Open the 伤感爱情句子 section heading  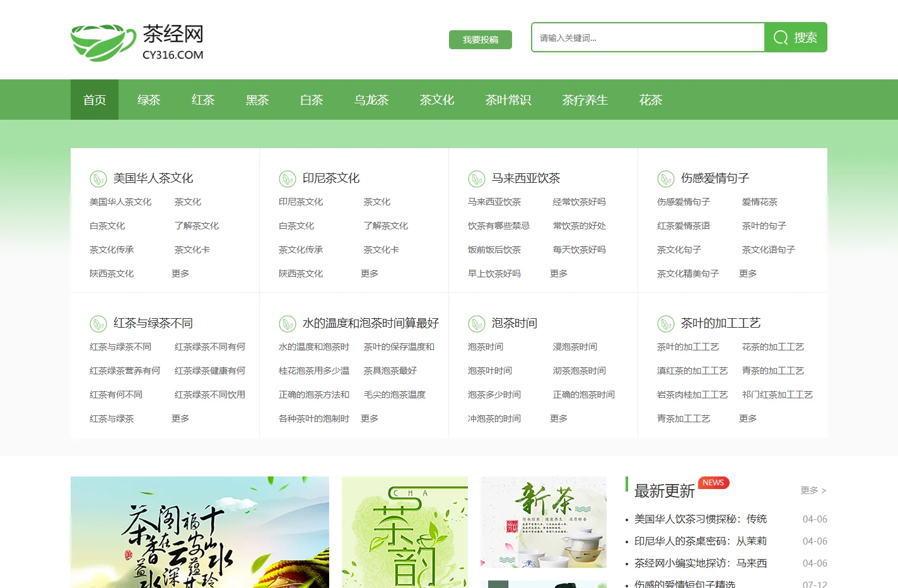click(715, 178)
